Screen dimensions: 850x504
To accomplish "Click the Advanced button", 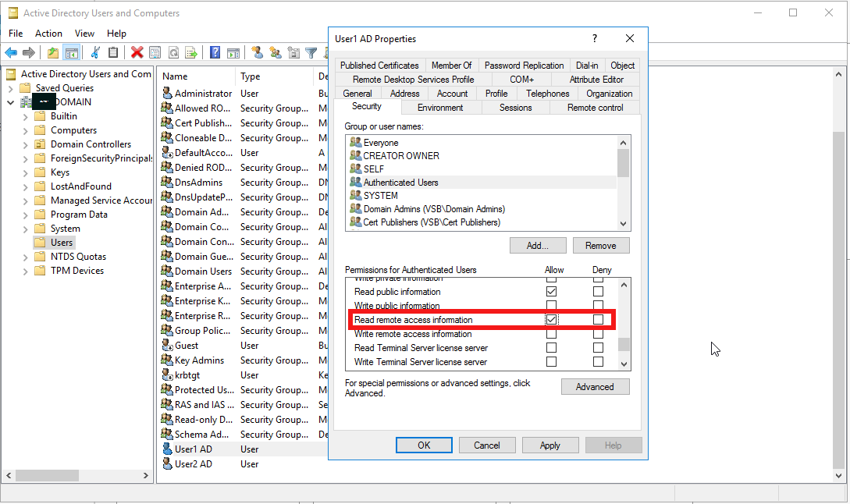I will (x=595, y=386).
